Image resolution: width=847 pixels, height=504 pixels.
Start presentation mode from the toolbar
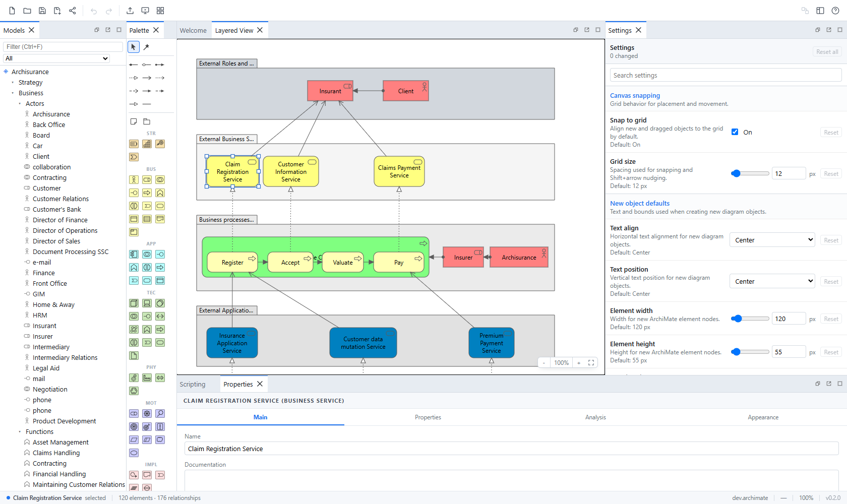click(145, 11)
